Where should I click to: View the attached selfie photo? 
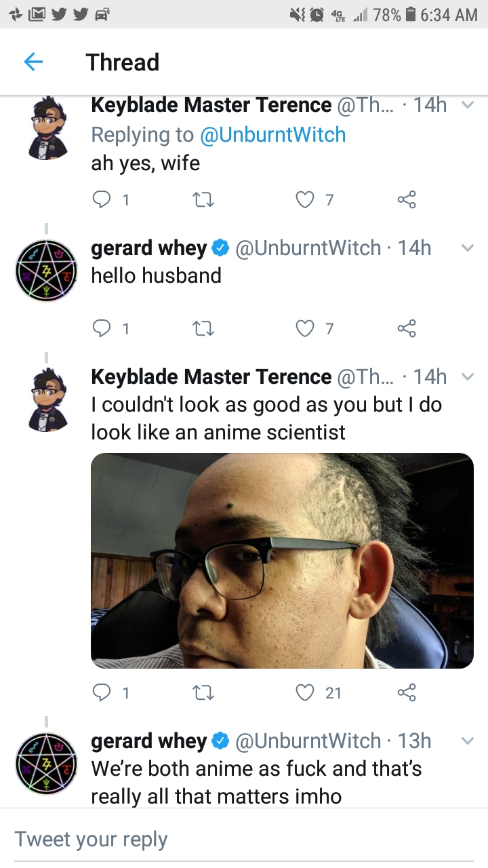coord(282,561)
